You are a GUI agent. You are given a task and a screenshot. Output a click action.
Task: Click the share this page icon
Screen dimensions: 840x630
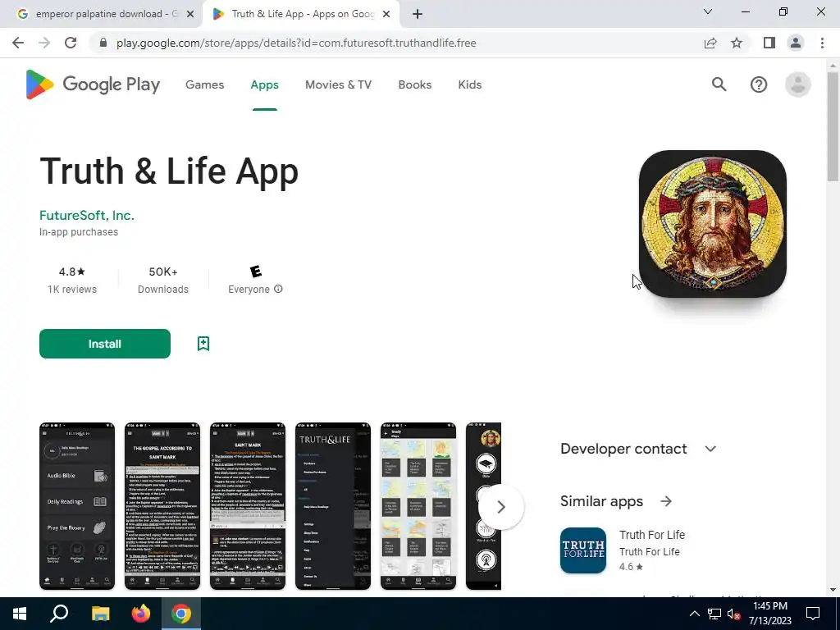pos(710,43)
